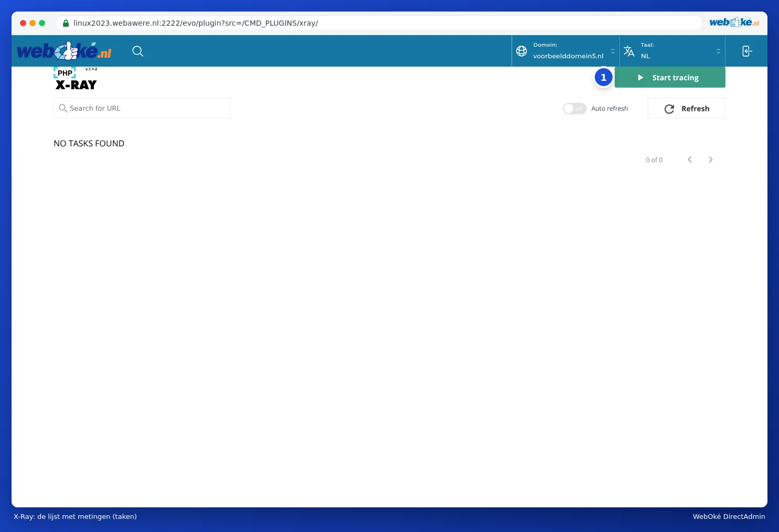Click the translate icon beside Taal
The image size is (779, 532).
[629, 51]
